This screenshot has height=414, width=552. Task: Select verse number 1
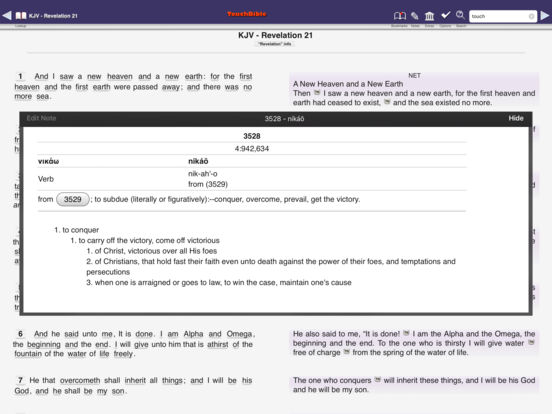[20, 76]
